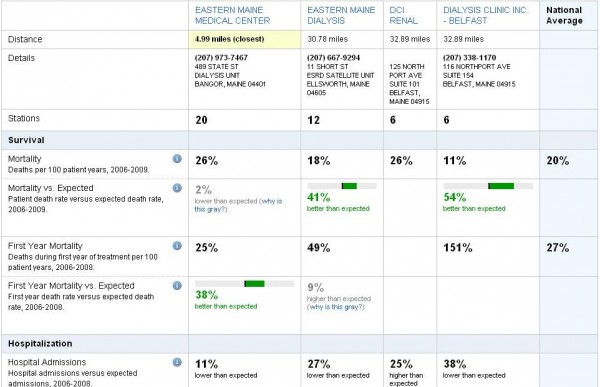The width and height of the screenshot is (600, 387).
Task: Click the National Average column header
Action: (x=564, y=15)
